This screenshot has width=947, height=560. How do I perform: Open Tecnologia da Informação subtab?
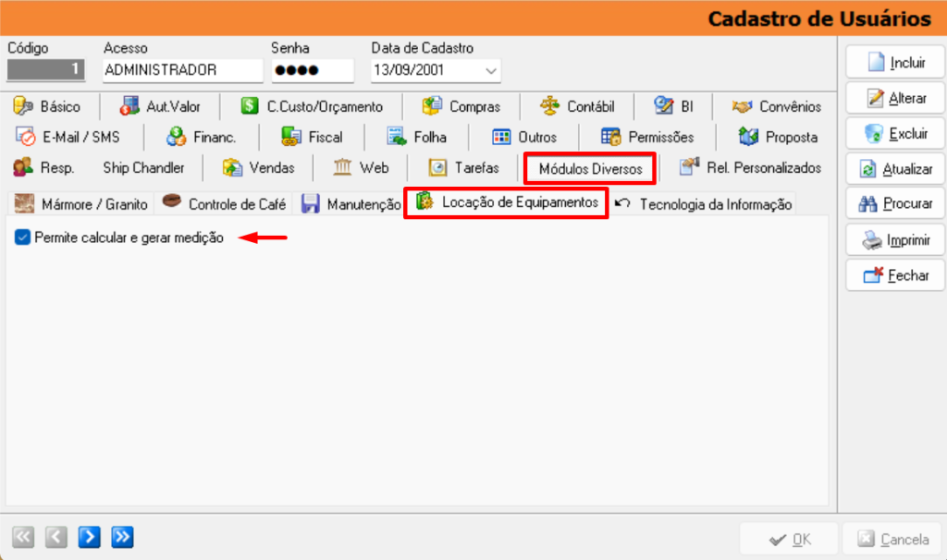[704, 204]
